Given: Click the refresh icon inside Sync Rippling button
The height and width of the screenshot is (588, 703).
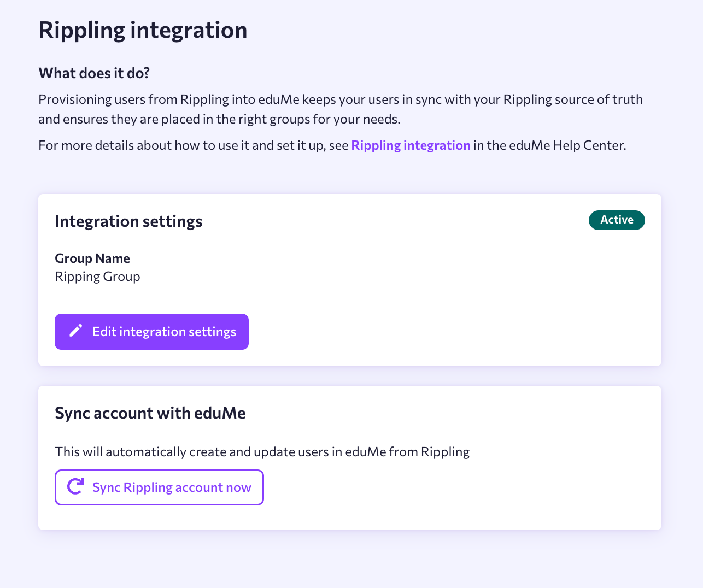Looking at the screenshot, I should 75,486.
